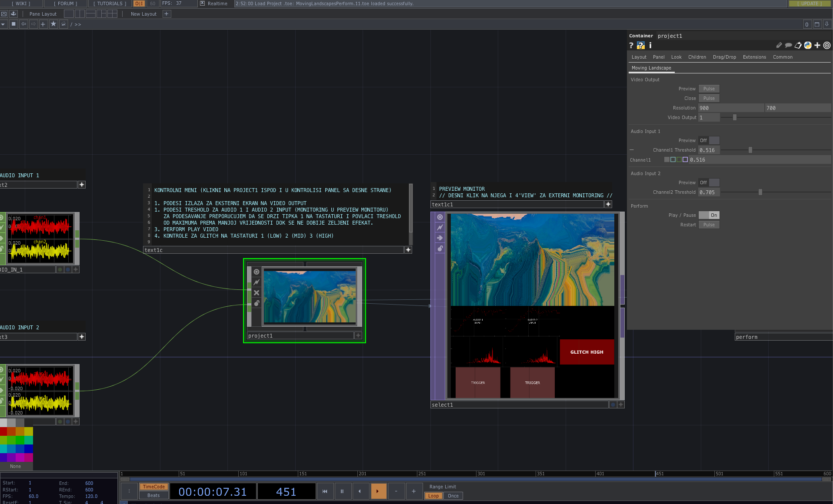833x504 pixels.
Task: Click the viewer active icon on project1 node
Action: (257, 272)
